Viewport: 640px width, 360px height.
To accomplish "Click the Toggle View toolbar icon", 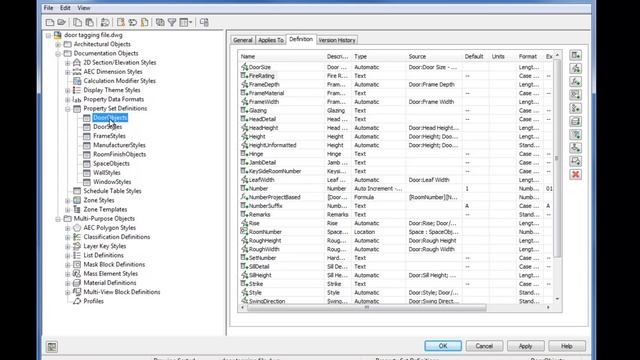I will pos(160,22).
